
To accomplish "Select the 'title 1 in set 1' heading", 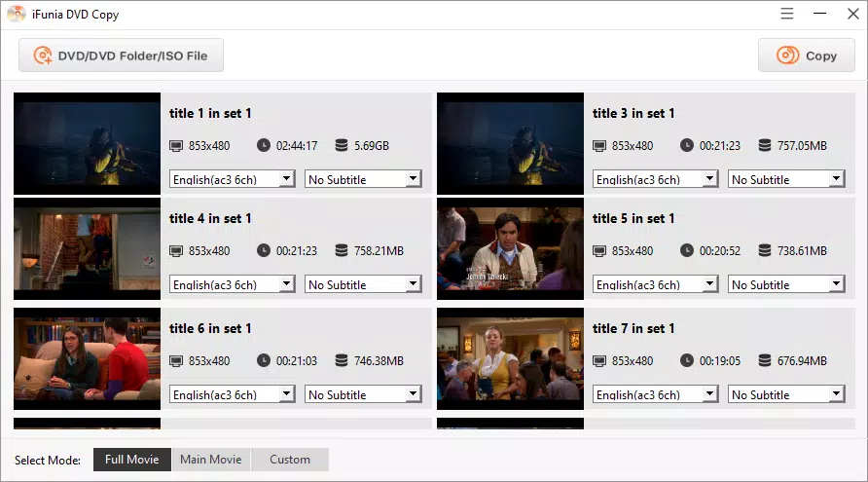I will pos(210,113).
